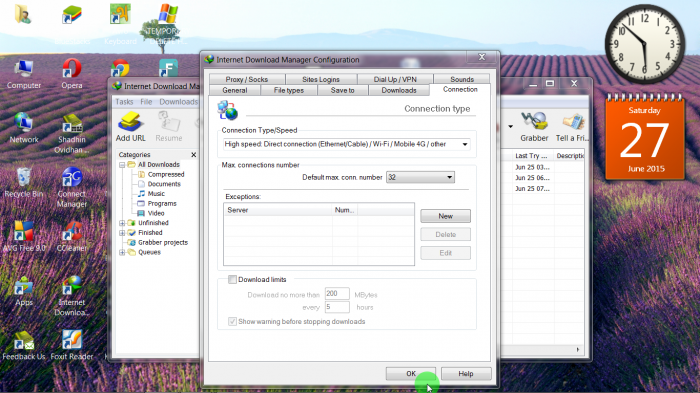The width and height of the screenshot is (700, 393).
Task: Select Compressed category in tree
Action: click(166, 174)
